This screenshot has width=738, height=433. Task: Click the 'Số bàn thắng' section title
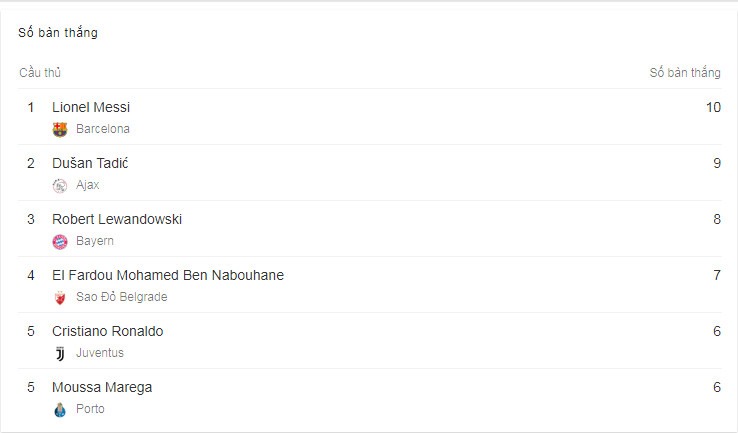(x=58, y=32)
